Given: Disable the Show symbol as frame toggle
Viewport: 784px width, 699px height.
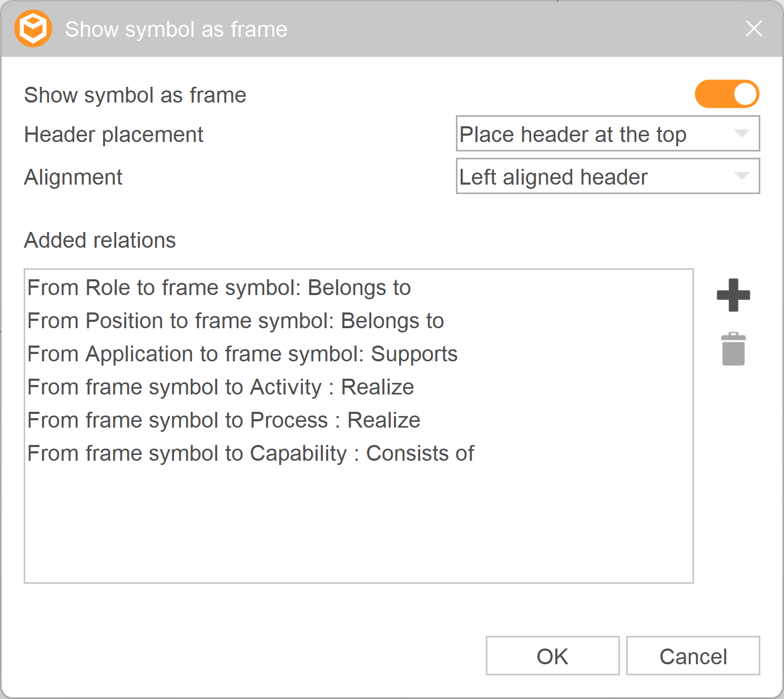Looking at the screenshot, I should click(x=727, y=94).
